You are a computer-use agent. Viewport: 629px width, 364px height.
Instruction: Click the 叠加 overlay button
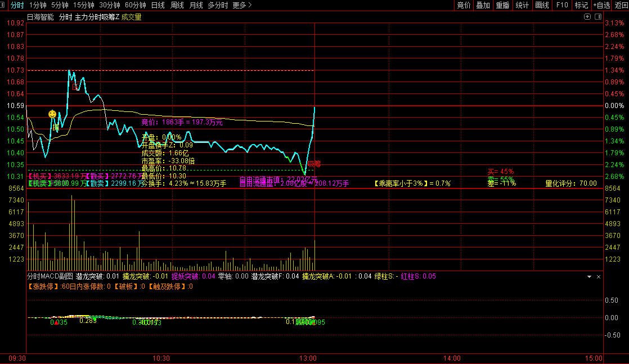pyautogui.click(x=483, y=5)
